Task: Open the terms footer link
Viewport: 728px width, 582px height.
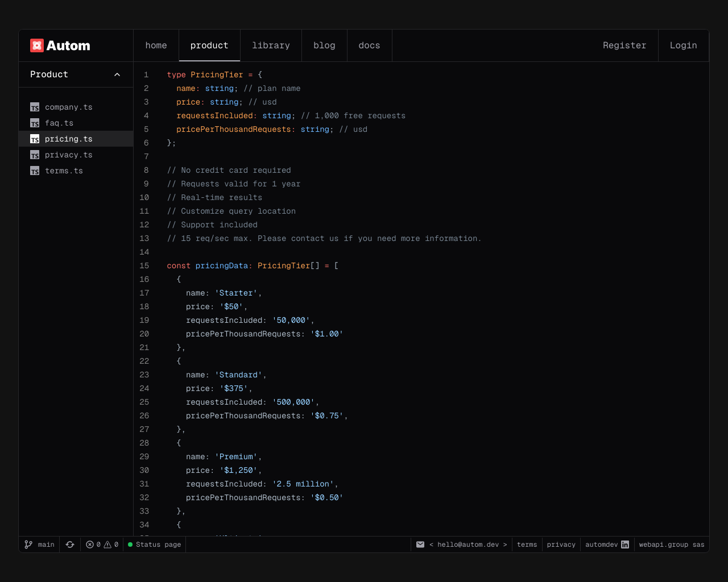Action: tap(527, 544)
